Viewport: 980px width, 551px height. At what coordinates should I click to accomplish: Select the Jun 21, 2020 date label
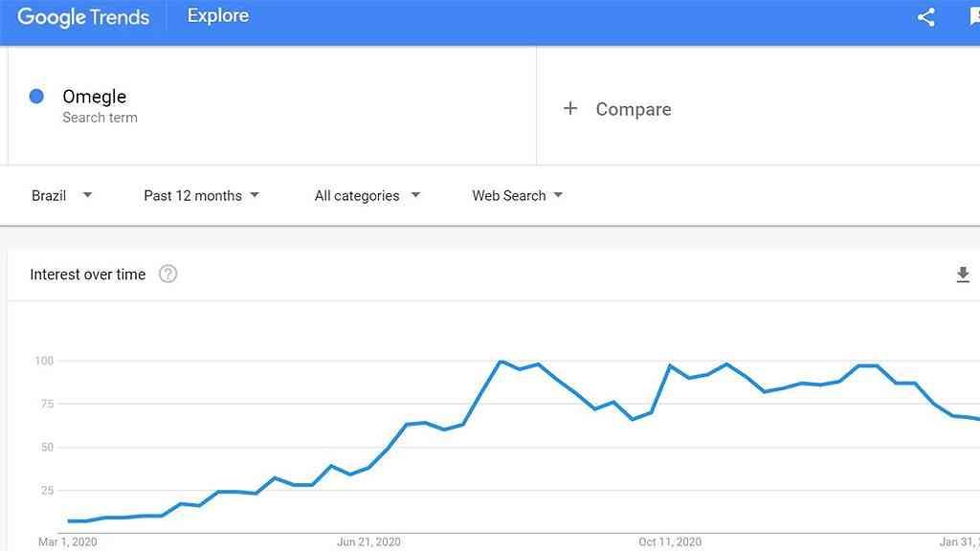[x=368, y=542]
